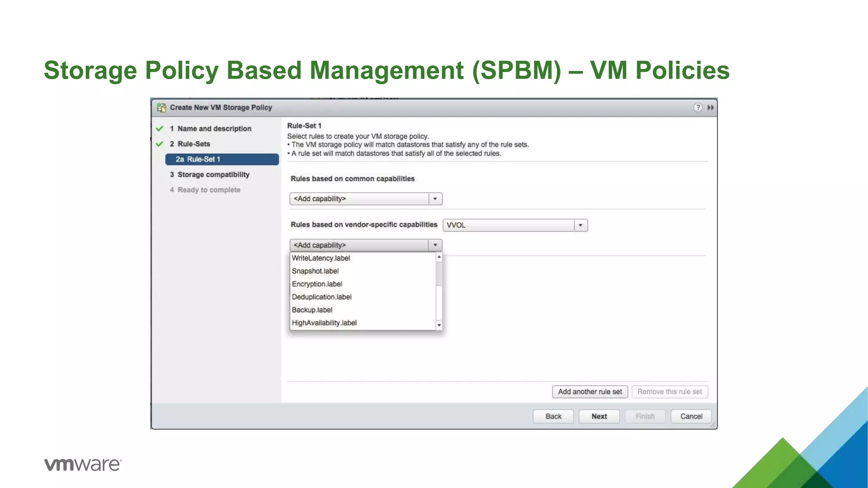868x488 pixels.
Task: Pick Deduplication.label from the list
Action: click(x=321, y=297)
